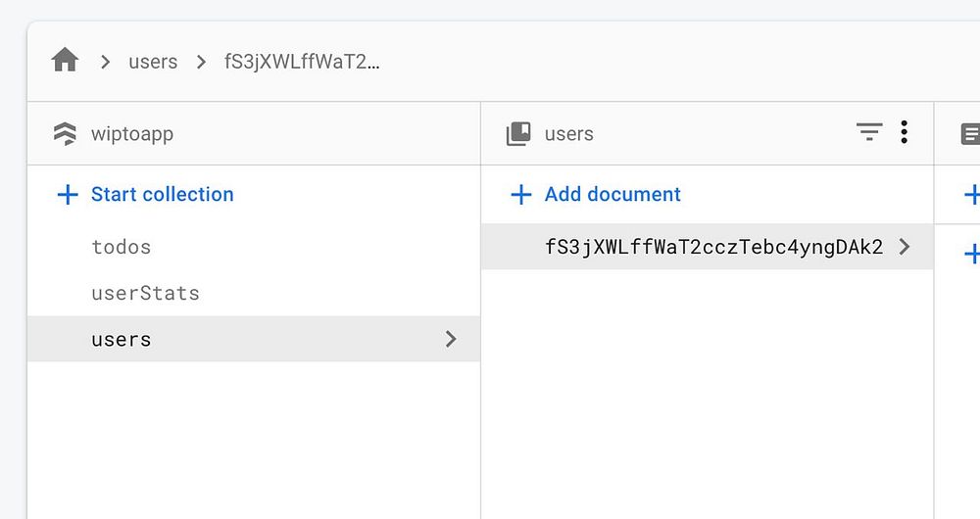980x519 pixels.
Task: Click the collection icon in the users panel header
Action: click(518, 134)
